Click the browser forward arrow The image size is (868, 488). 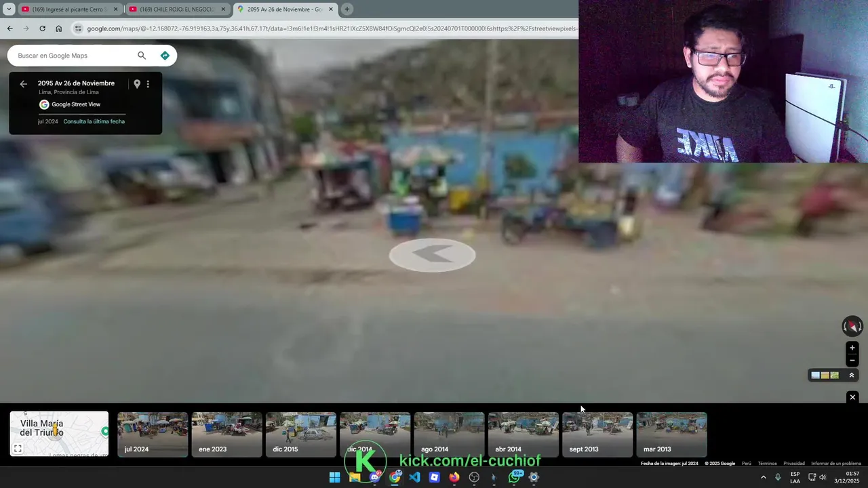[26, 28]
